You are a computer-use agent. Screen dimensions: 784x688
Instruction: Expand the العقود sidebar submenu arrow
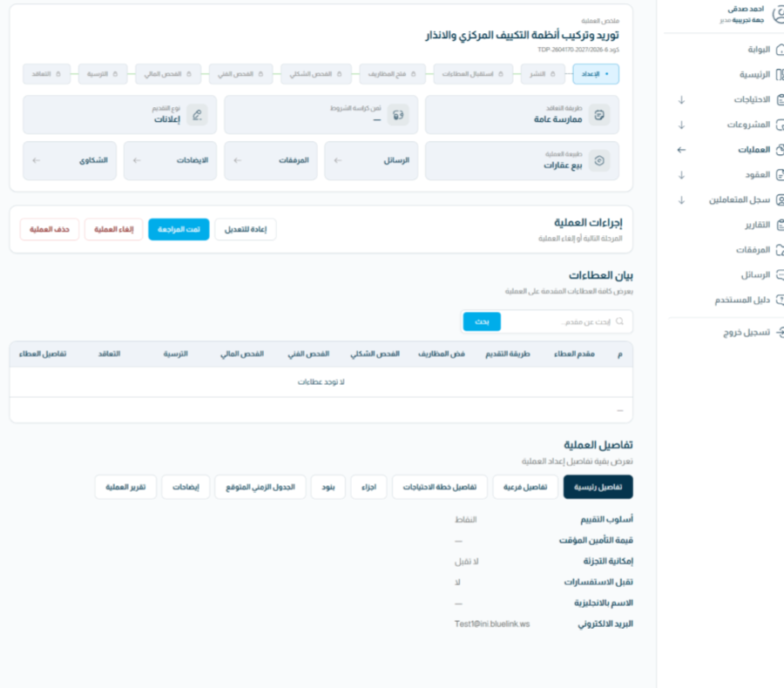[x=681, y=175]
